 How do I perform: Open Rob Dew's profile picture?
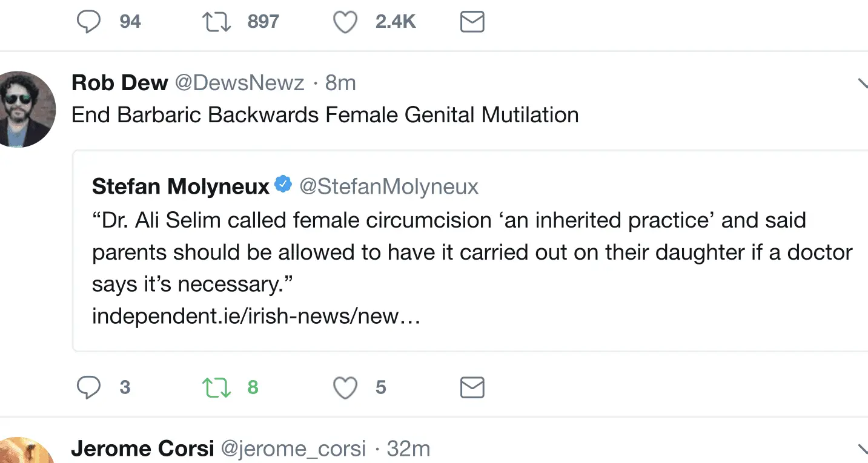(25, 109)
